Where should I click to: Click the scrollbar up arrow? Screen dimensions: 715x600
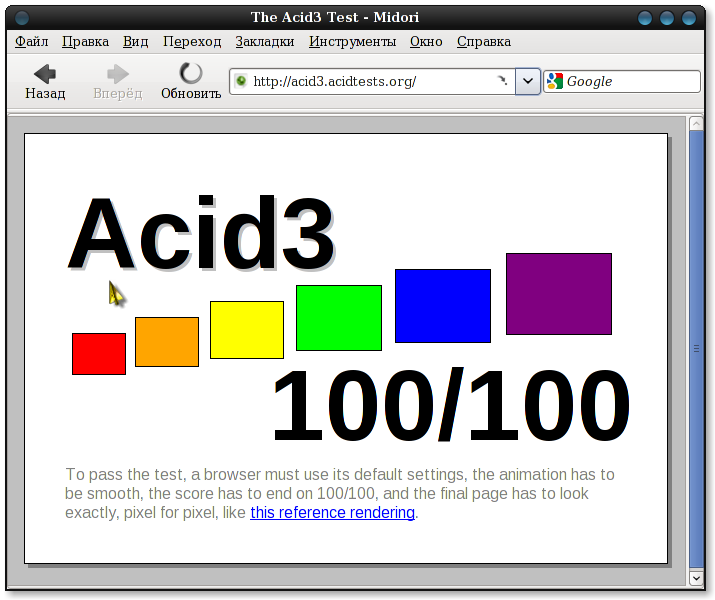point(696,124)
